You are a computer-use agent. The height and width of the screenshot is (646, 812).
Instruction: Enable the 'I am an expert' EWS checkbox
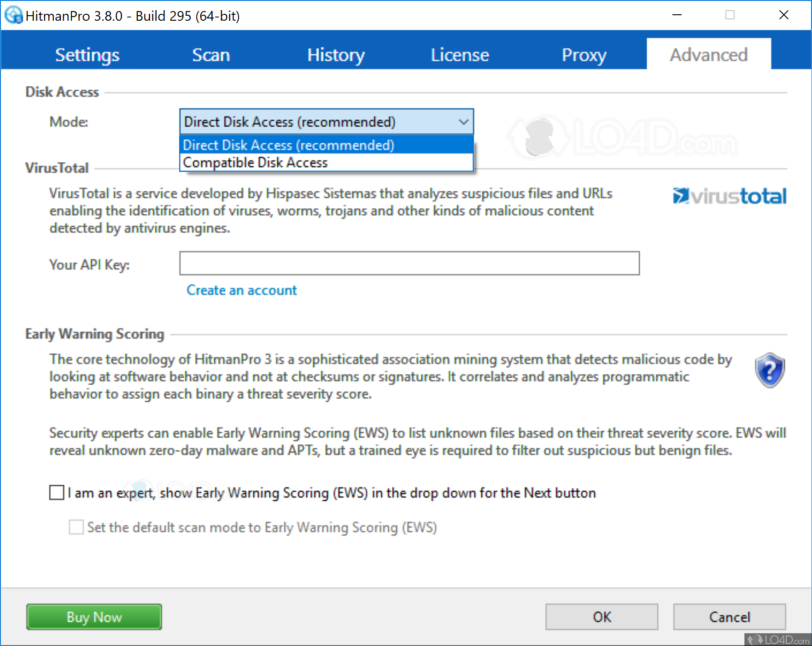57,493
